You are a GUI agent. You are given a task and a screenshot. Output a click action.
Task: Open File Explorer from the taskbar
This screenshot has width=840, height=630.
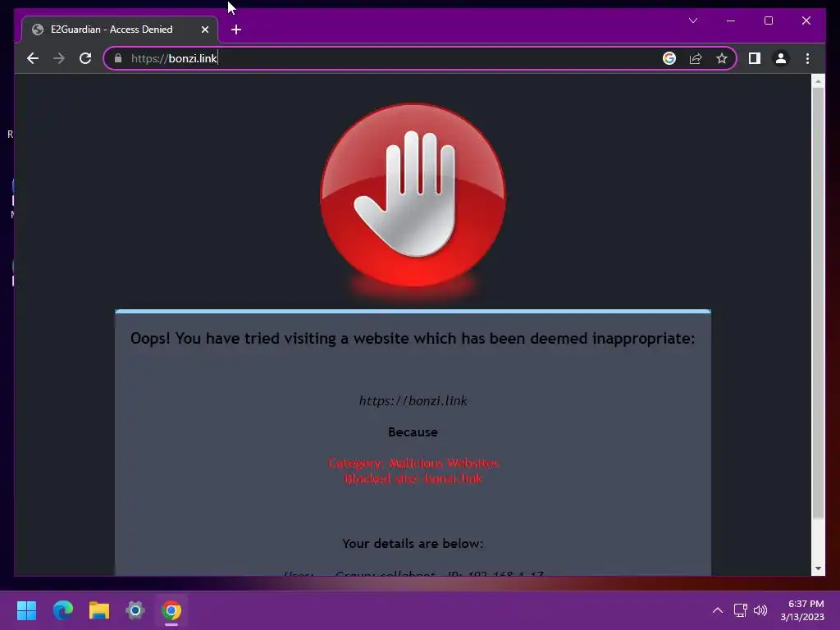(x=99, y=610)
